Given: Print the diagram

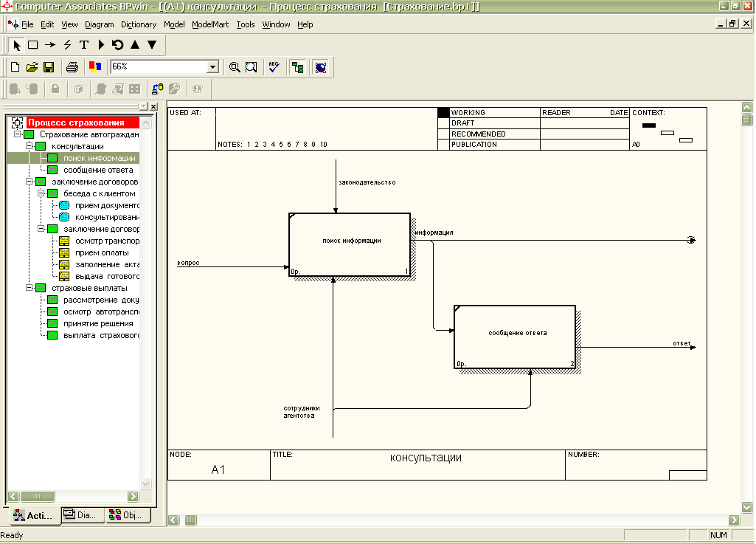Looking at the screenshot, I should 72,67.
